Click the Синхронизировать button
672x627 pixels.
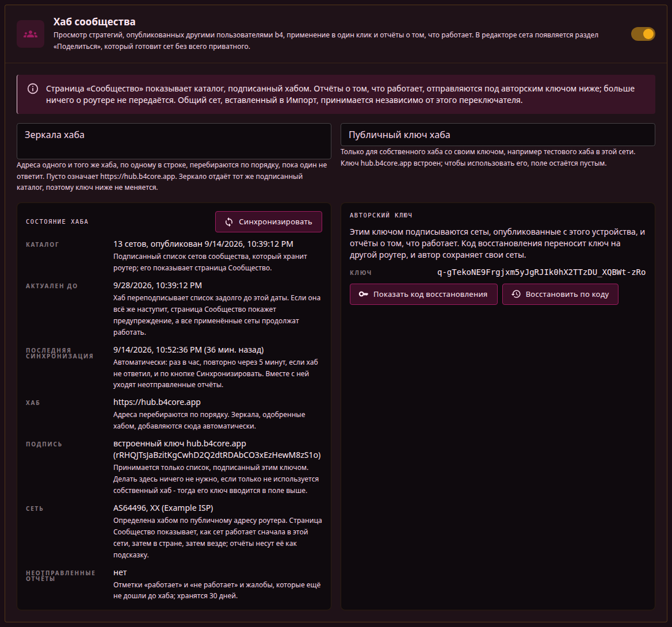pyautogui.click(x=268, y=221)
